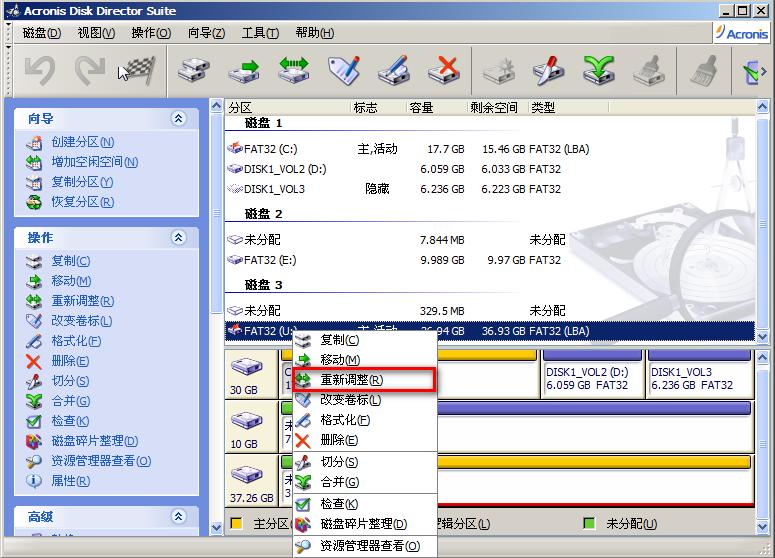Image resolution: width=775 pixels, height=558 pixels.
Task: Click the Merge partitions green arrow toolbar icon
Action: pyautogui.click(x=599, y=71)
